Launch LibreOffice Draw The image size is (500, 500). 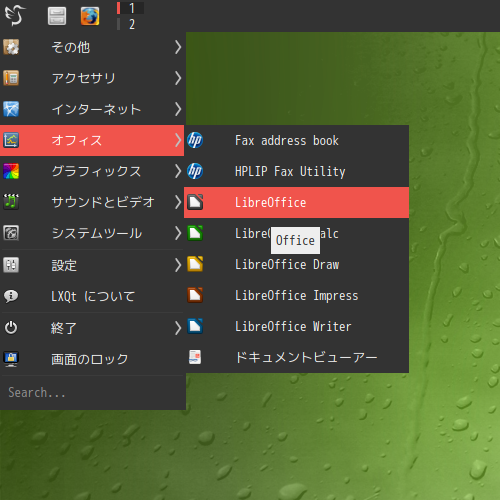[296, 264]
